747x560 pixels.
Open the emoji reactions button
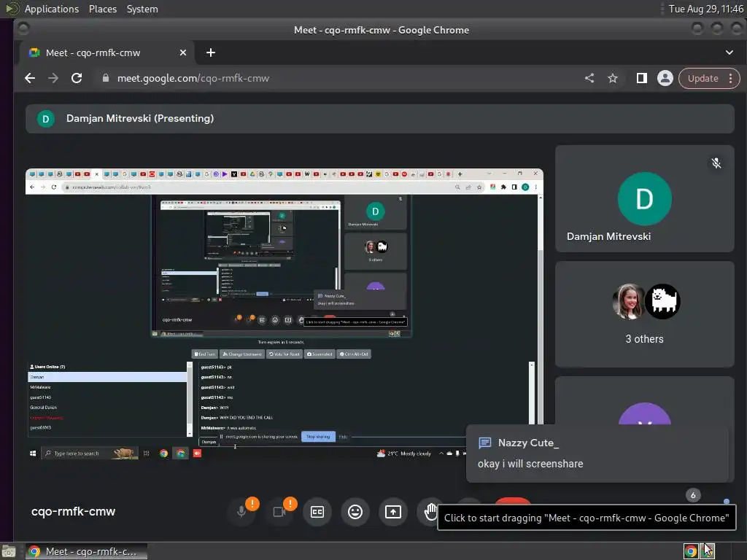(355, 512)
